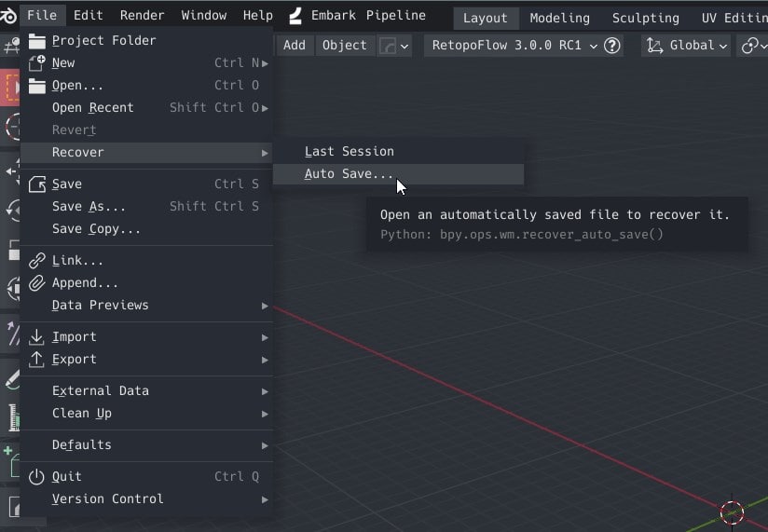Click the Open folder icon
This screenshot has height=532, width=768.
[36, 86]
